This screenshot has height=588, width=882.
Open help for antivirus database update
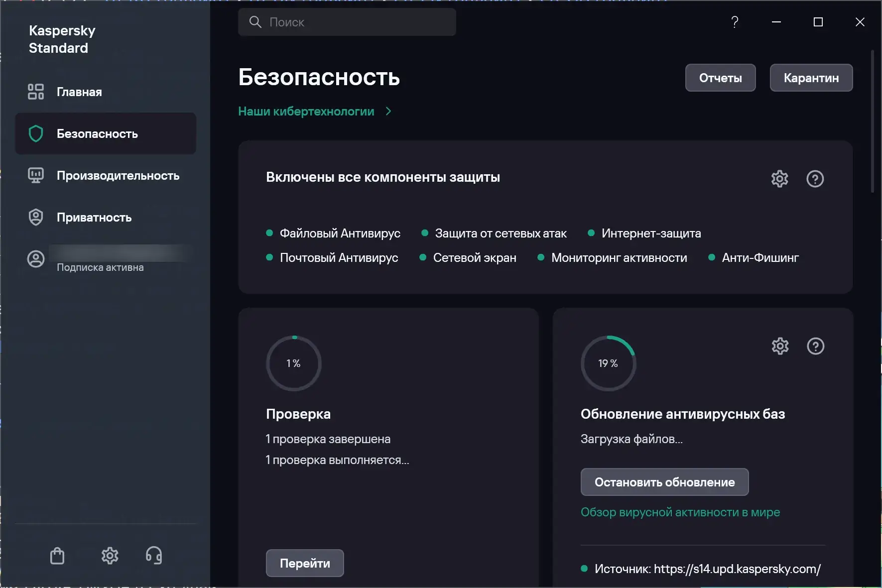click(815, 346)
